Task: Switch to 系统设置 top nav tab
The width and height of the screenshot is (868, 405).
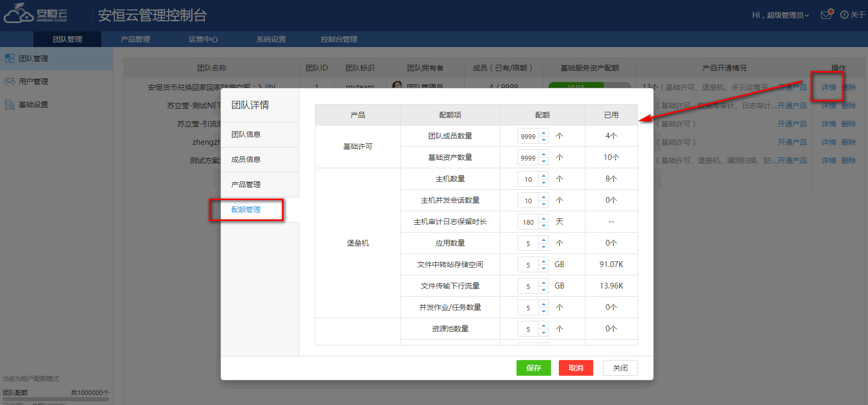Action: point(271,39)
